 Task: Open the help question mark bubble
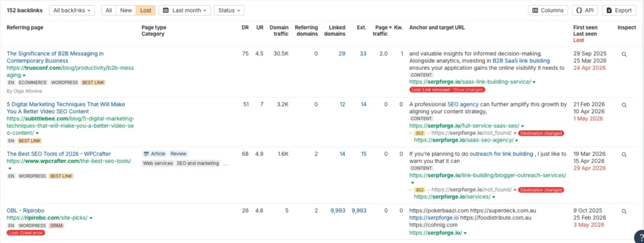[640, 237]
